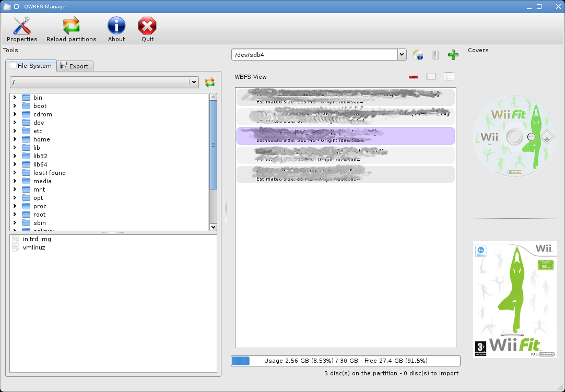Click the trash icon next to partition selector
The image size is (565, 392).
point(435,55)
